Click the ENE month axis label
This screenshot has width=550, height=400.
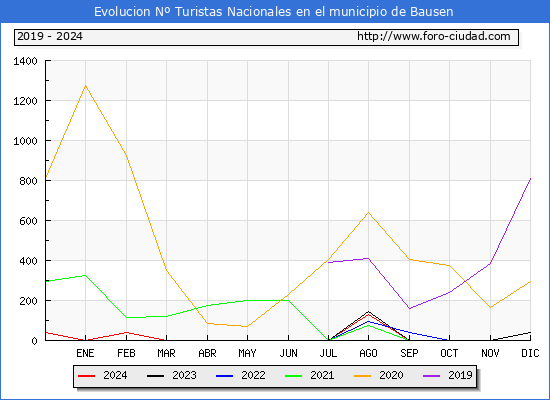pyautogui.click(x=85, y=353)
